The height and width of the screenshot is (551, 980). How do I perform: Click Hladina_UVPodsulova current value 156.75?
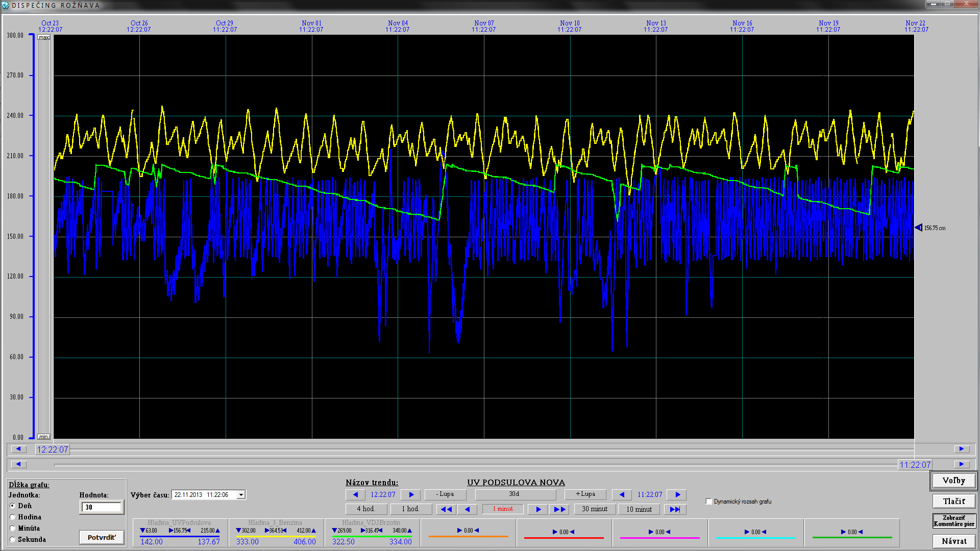coord(180,531)
